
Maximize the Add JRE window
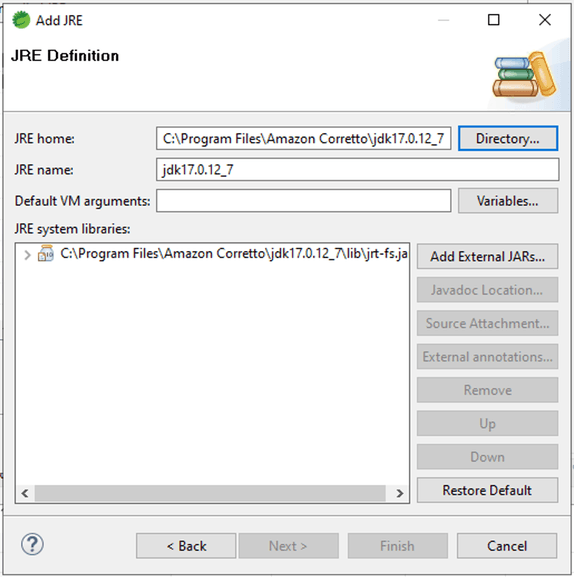(493, 20)
